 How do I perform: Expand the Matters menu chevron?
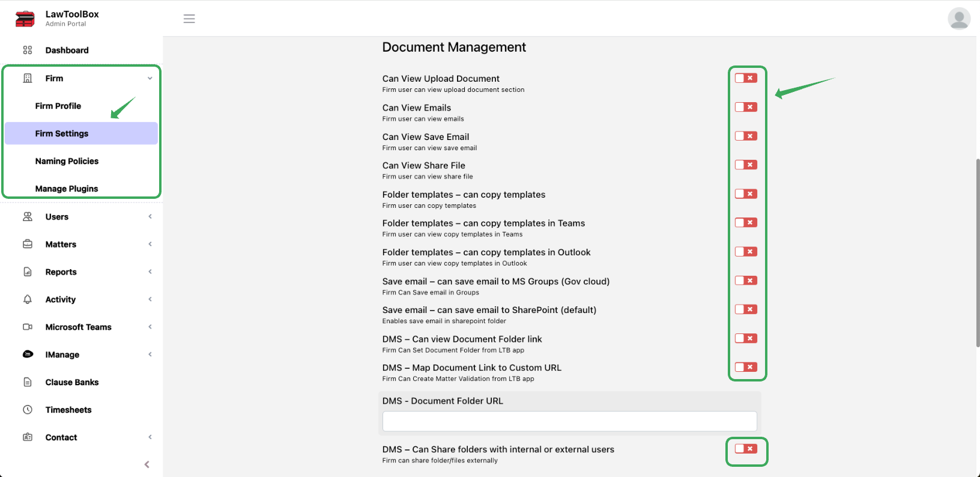tap(150, 244)
